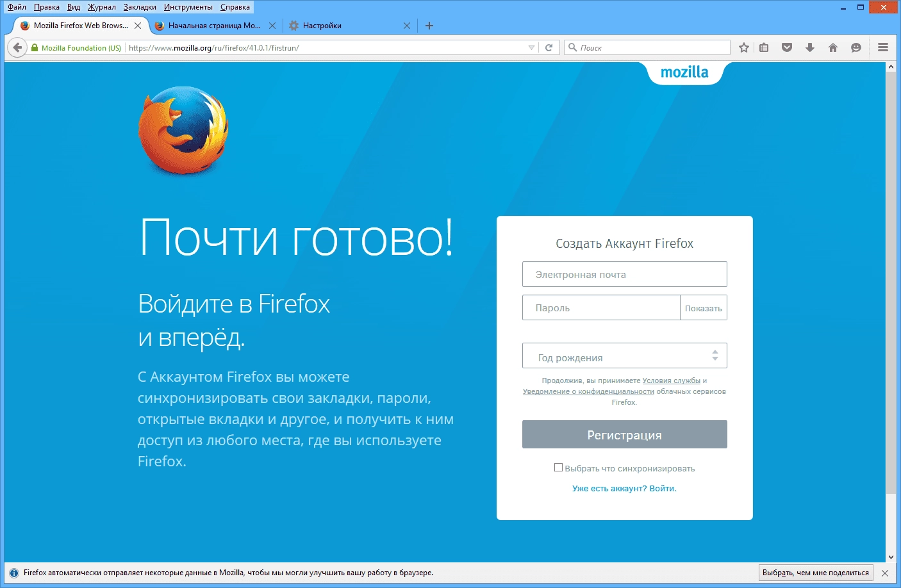This screenshot has height=588, width=901.
Task: Open the Журнал menu
Action: click(x=102, y=7)
